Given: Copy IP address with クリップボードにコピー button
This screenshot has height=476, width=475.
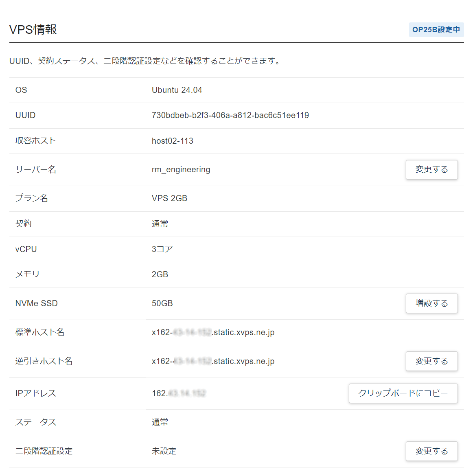Looking at the screenshot, I should [403, 393].
